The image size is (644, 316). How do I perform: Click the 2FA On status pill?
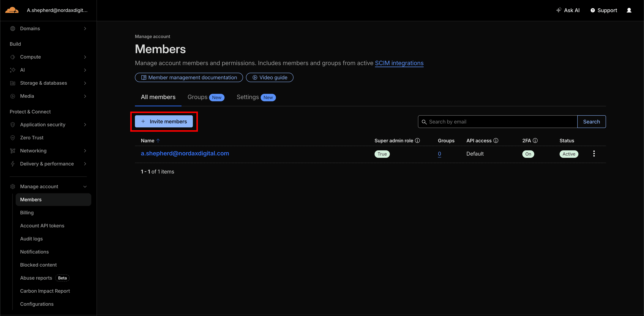pos(528,154)
